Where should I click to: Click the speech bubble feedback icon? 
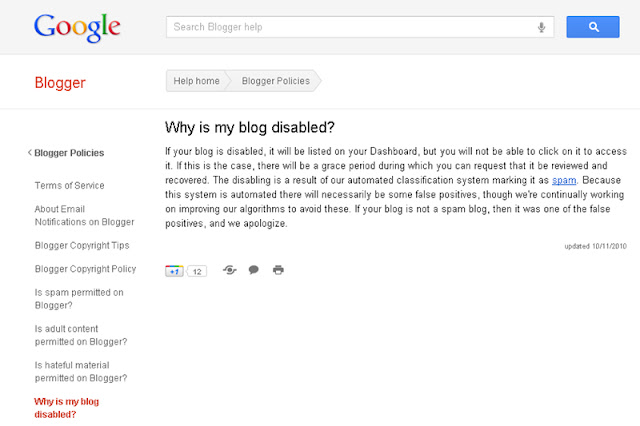[x=253, y=270]
